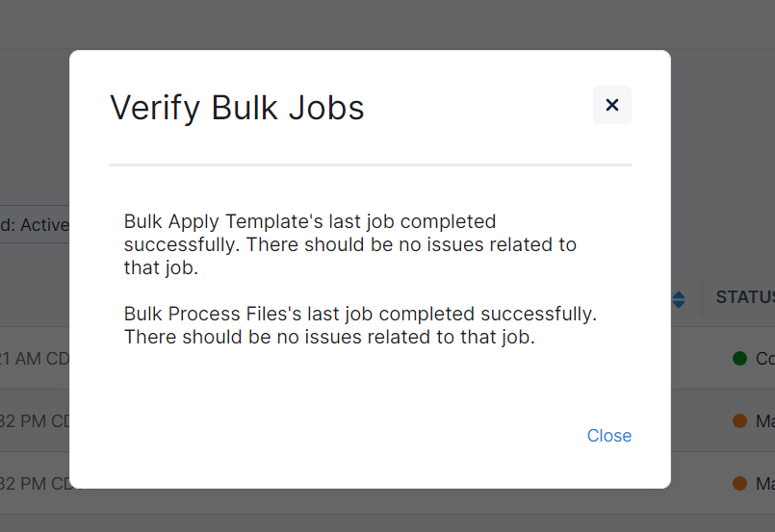Open the Active filter dropdown behind dialog
The image size is (775, 532).
(x=35, y=224)
